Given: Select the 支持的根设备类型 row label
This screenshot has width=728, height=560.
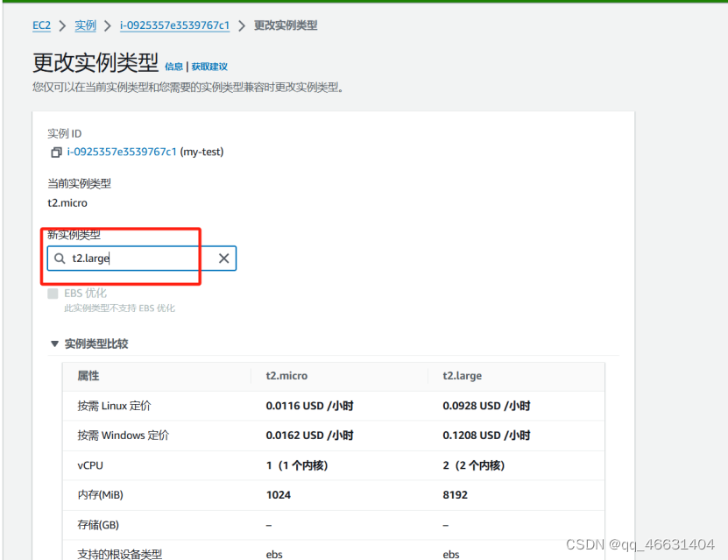Looking at the screenshot, I should 120,554.
